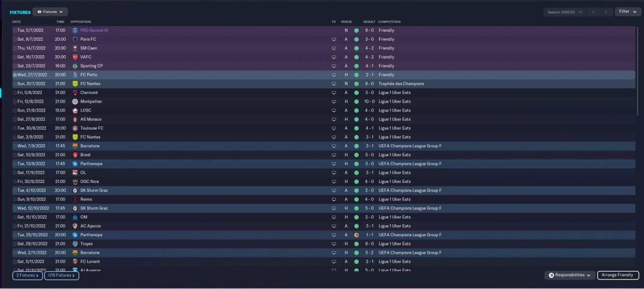The height and width of the screenshot is (289, 644).
Task: Open the Fixtures view dropdown
Action: pyautogui.click(x=50, y=12)
